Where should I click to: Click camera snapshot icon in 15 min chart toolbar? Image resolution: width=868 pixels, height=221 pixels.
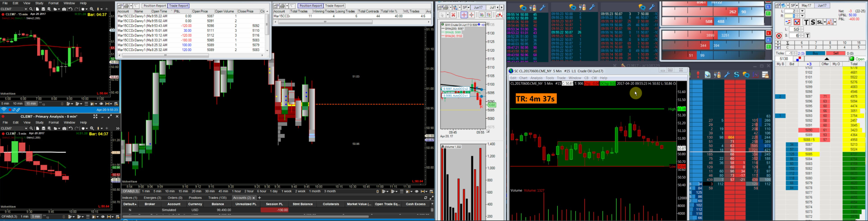(64, 9)
